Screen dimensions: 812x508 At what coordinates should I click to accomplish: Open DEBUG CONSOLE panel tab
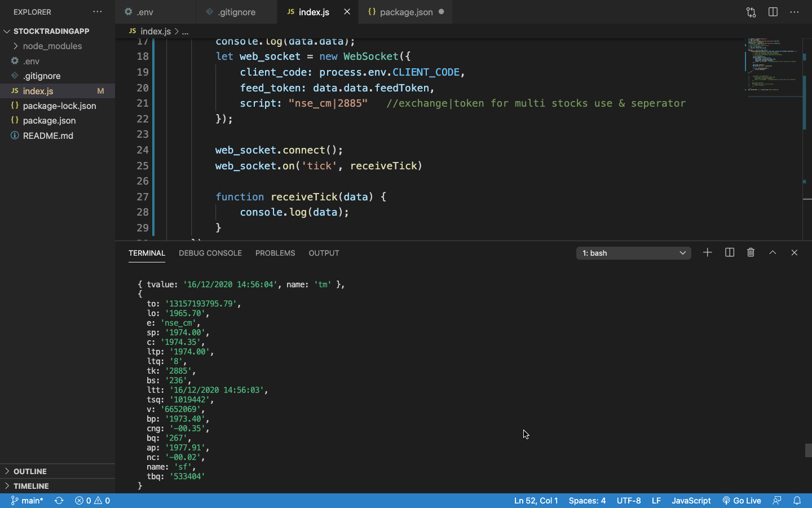point(210,253)
